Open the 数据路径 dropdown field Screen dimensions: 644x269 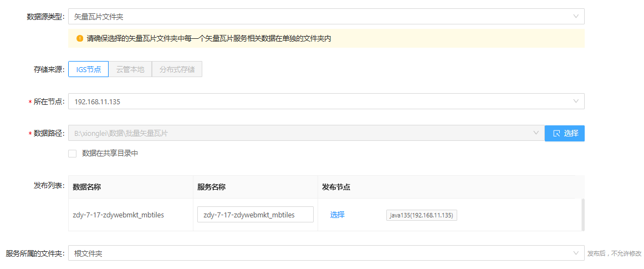306,133
